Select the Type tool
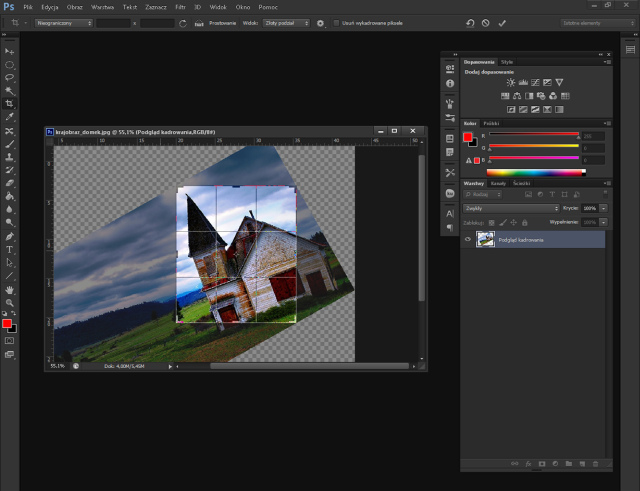The image size is (640, 491). point(9,249)
